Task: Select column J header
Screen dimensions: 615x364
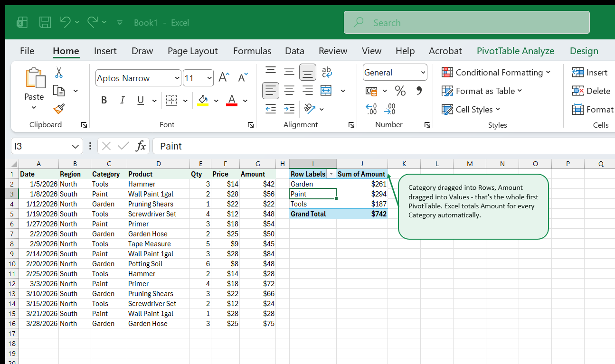Action: click(x=362, y=164)
